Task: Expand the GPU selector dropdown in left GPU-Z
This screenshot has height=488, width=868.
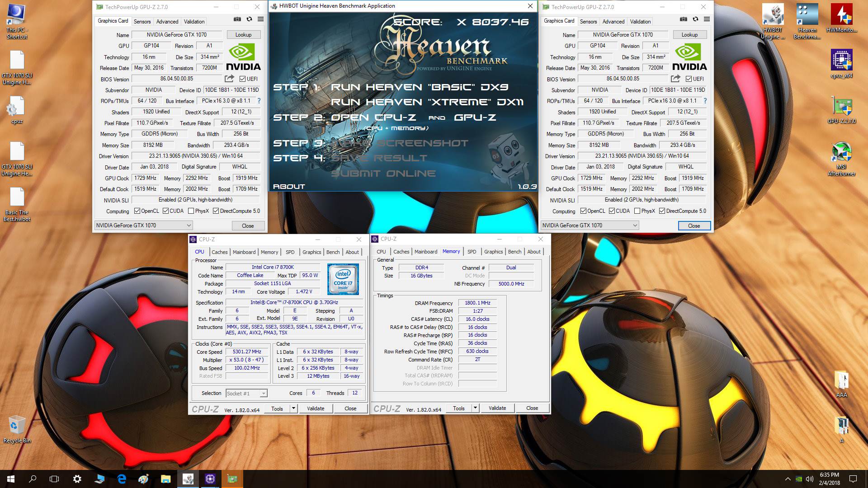Action: coord(144,225)
